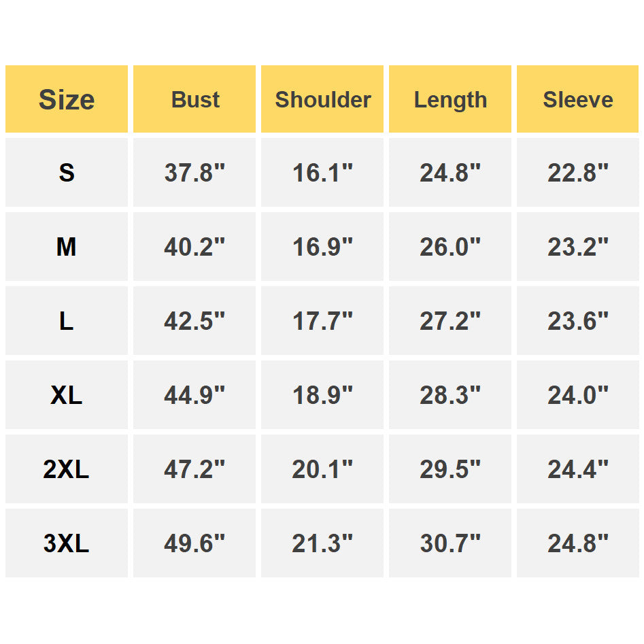Click the Size column header
The width and height of the screenshot is (644, 644).
point(67,99)
